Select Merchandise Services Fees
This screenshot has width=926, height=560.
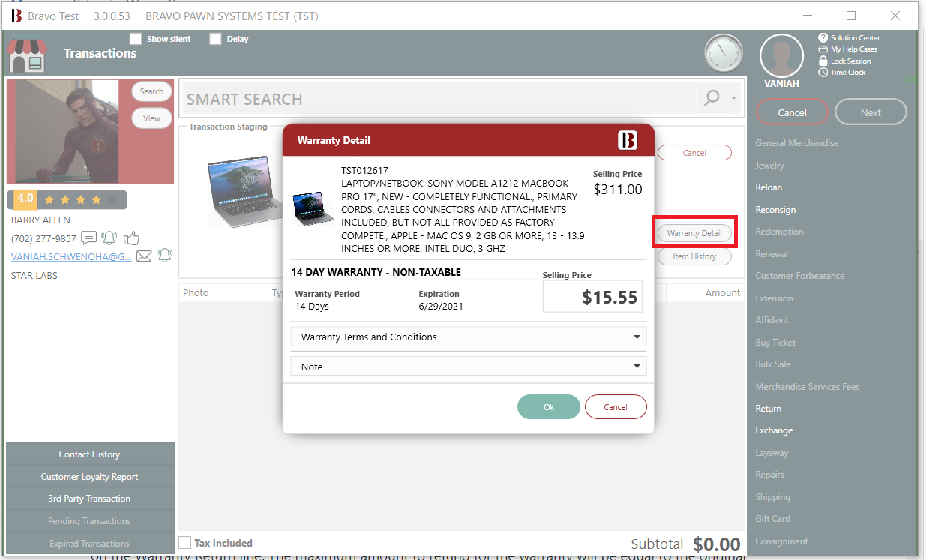(x=808, y=387)
